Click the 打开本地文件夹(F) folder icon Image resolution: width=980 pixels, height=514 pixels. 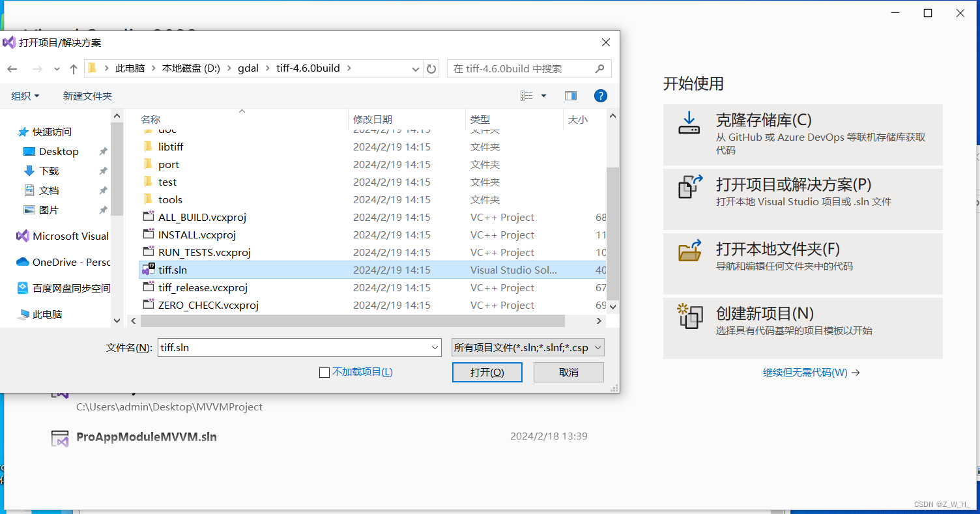click(690, 250)
